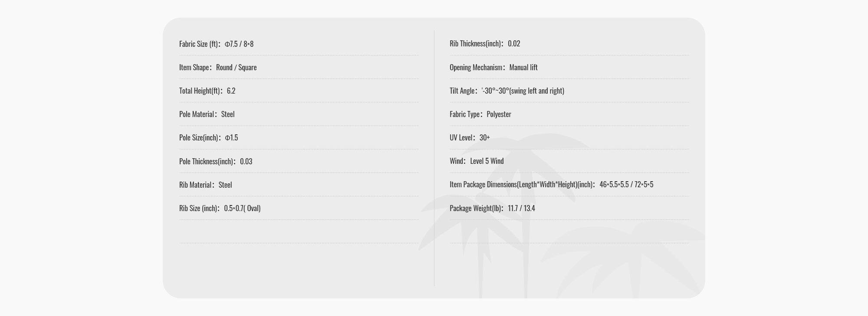This screenshot has height=316, width=868.
Task: Click the Rib Material Steel row
Action: point(205,185)
